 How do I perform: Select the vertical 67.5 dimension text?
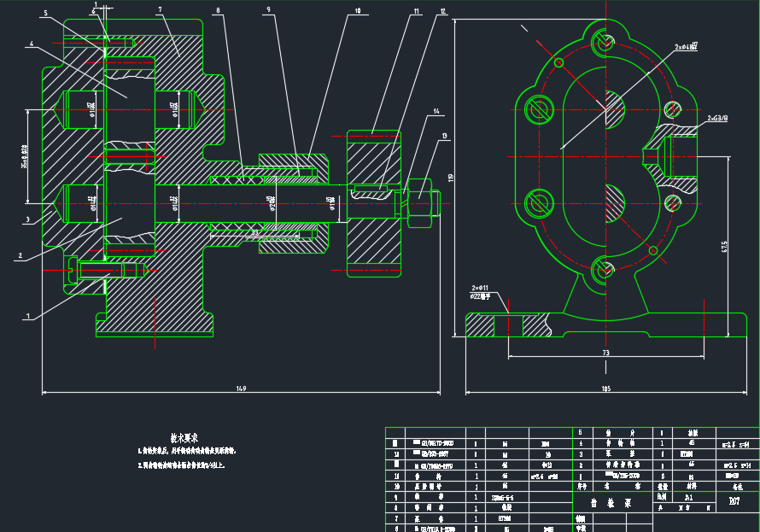(x=725, y=247)
